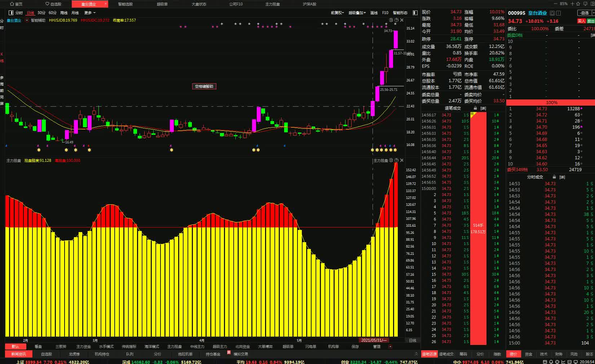Open 主力控盘 indicator help icon
The height and width of the screenshot is (364, 595).
point(397,160)
